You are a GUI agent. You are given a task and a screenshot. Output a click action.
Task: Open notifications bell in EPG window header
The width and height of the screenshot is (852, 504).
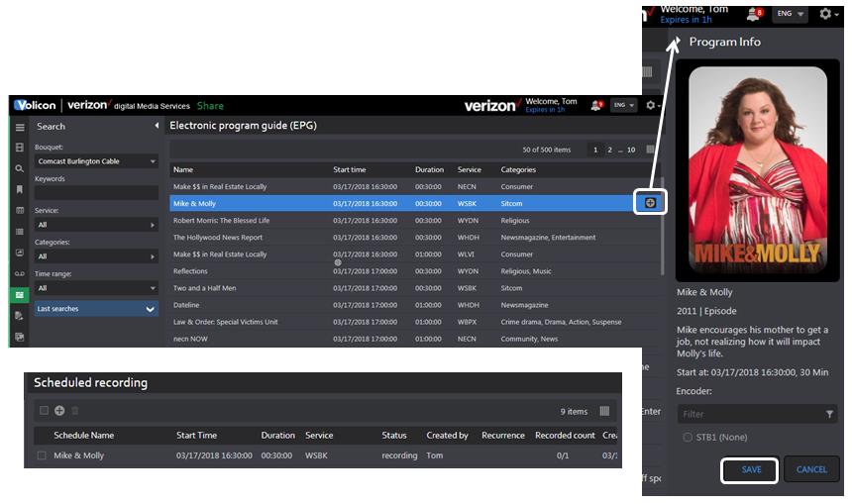click(597, 105)
